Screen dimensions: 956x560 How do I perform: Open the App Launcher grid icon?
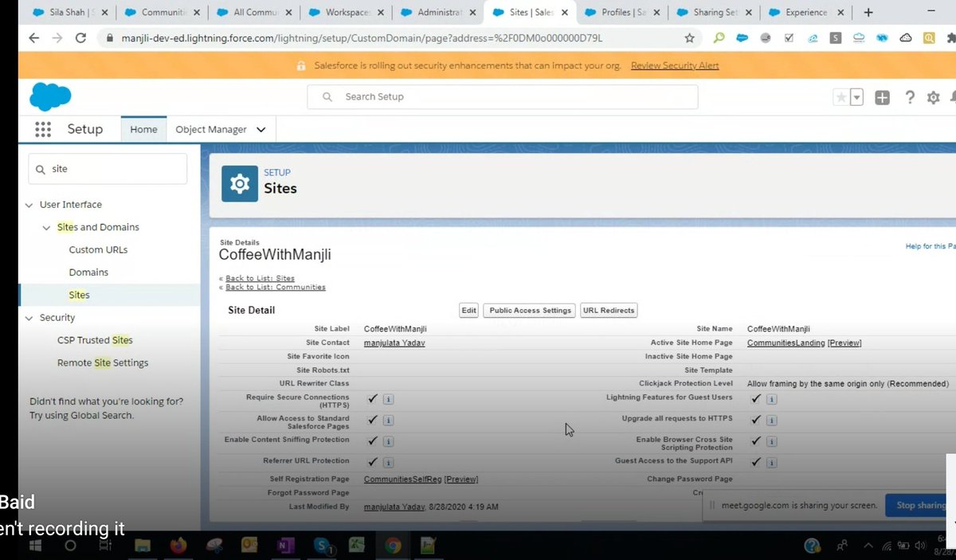pos(43,129)
